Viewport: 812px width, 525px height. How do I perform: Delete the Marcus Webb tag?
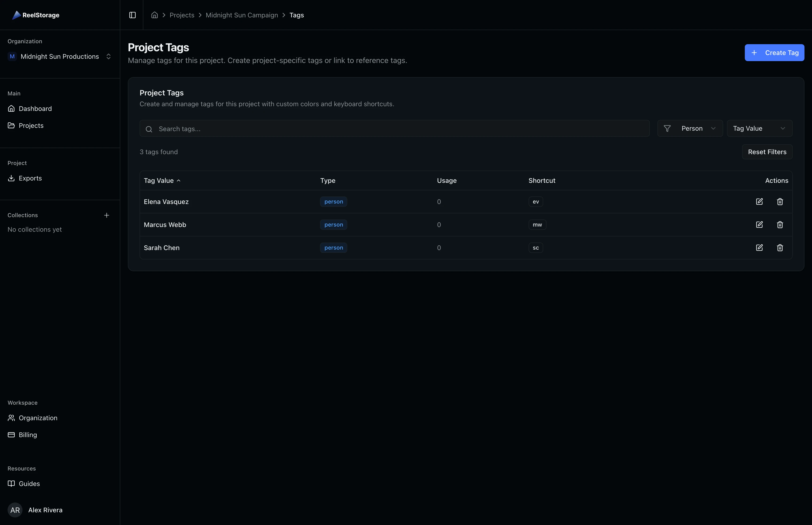[x=780, y=225]
